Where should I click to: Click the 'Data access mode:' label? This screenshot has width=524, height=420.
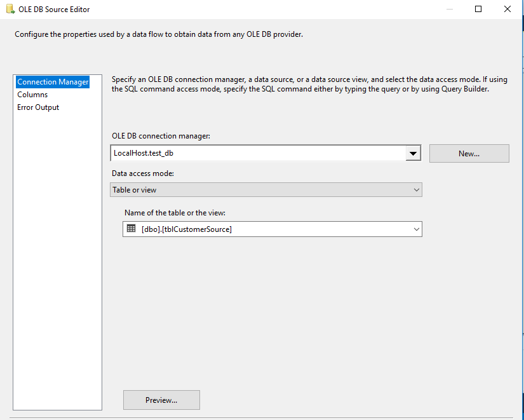pyautogui.click(x=143, y=173)
